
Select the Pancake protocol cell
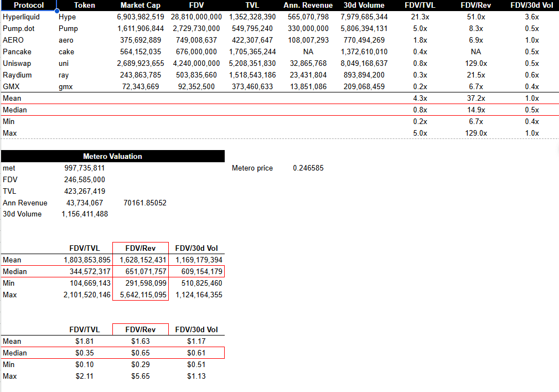pyautogui.click(x=17, y=51)
